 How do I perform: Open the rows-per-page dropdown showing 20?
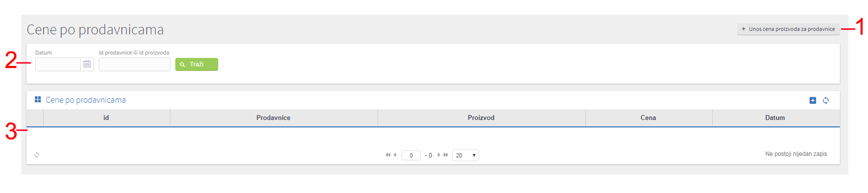click(x=465, y=155)
